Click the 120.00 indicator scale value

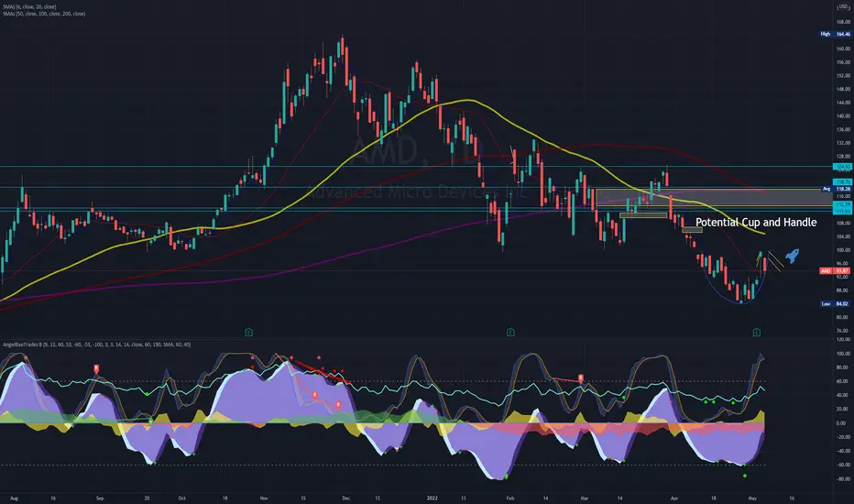(x=842, y=339)
